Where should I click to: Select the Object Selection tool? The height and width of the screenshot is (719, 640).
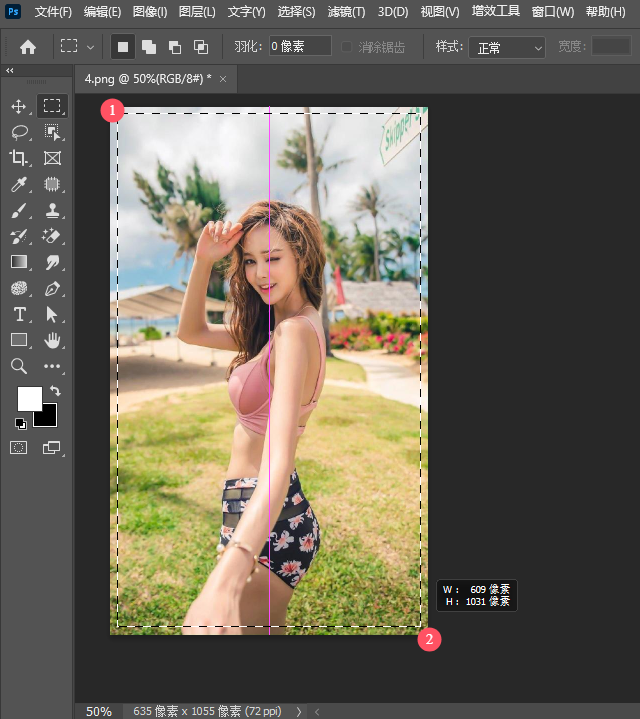point(52,133)
